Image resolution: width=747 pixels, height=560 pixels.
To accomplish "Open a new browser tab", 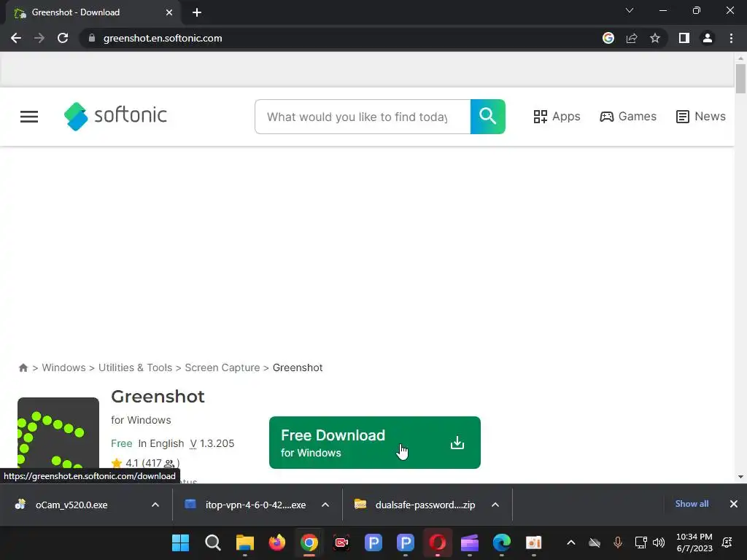I will tap(197, 12).
